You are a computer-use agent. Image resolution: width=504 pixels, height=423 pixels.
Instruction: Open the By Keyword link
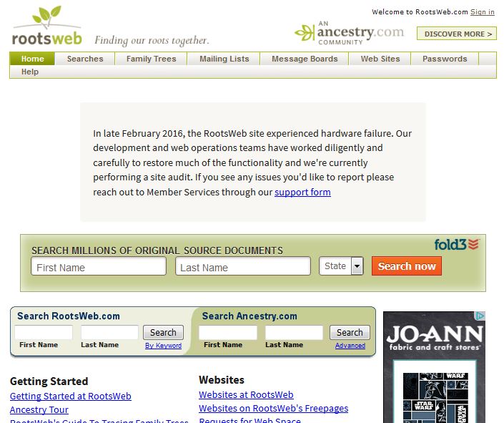[x=163, y=346]
